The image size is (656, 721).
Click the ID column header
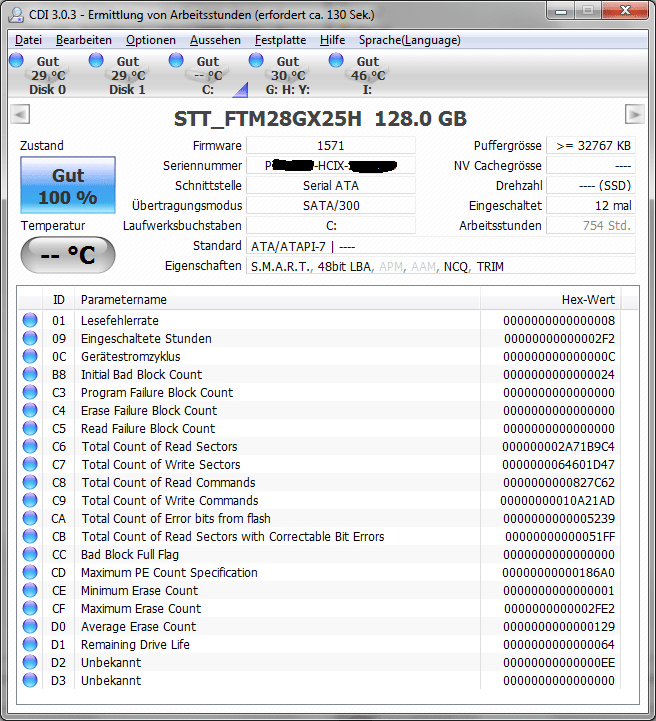point(58,300)
